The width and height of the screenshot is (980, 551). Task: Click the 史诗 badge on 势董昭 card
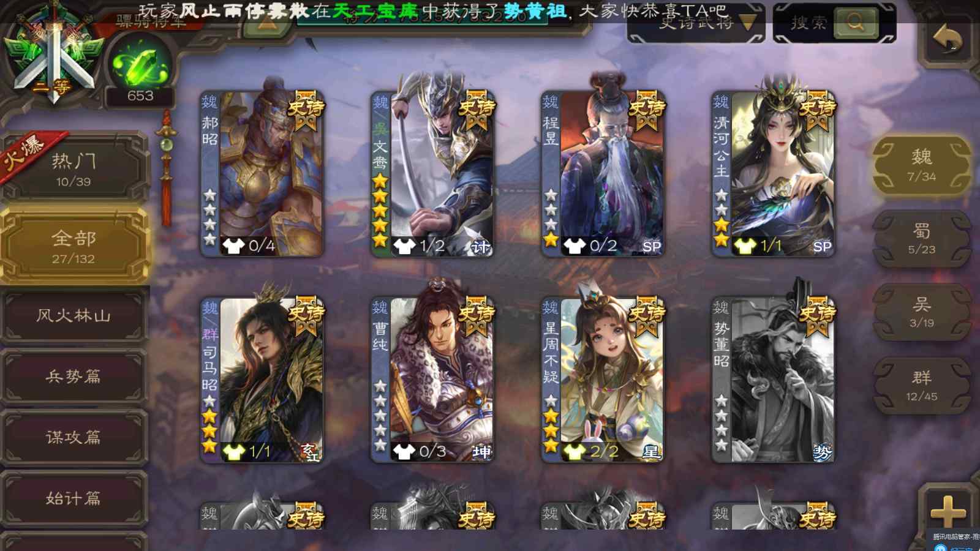pos(817,317)
